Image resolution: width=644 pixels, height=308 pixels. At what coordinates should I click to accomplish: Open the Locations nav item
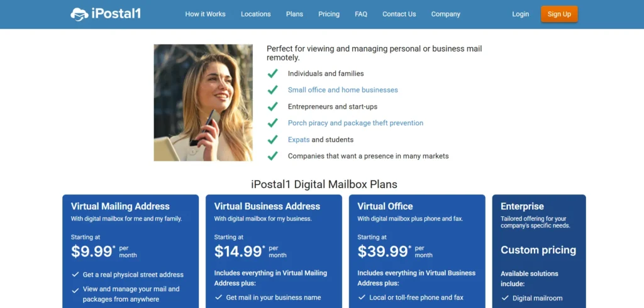[256, 14]
